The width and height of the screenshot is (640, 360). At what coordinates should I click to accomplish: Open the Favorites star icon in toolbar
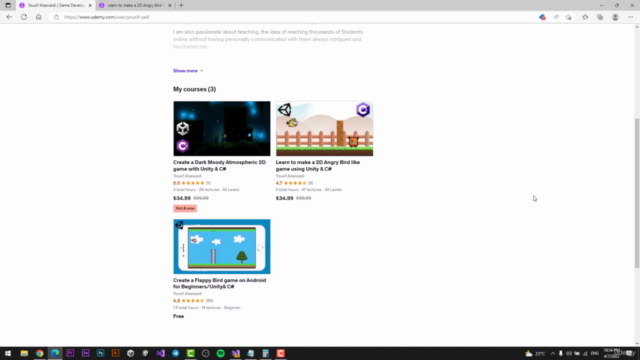point(585,17)
